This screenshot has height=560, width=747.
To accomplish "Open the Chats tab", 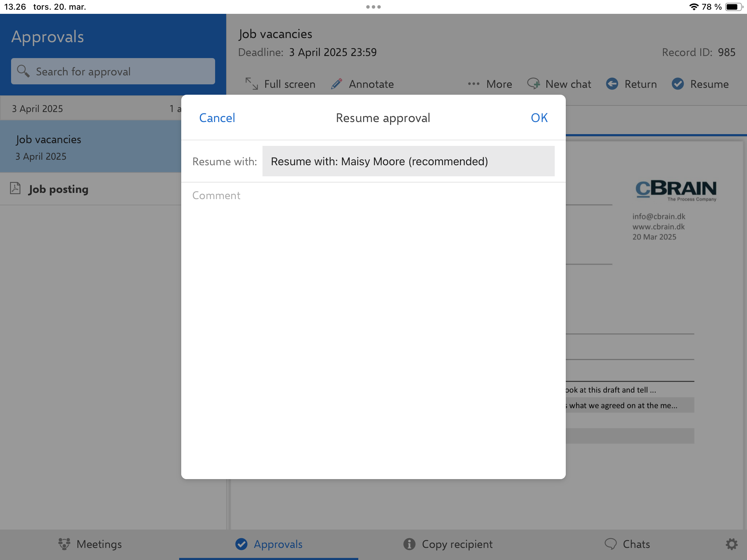I will tap(627, 544).
